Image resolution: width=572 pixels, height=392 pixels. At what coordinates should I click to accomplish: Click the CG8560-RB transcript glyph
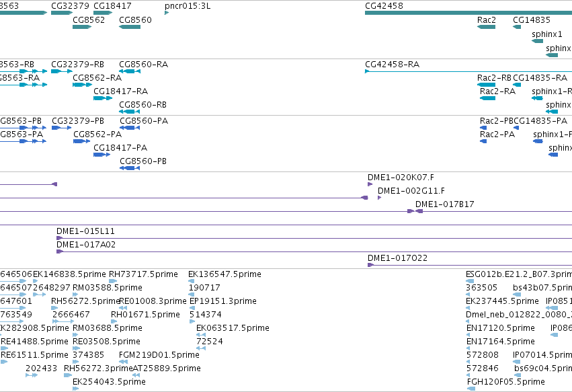[x=130, y=112]
